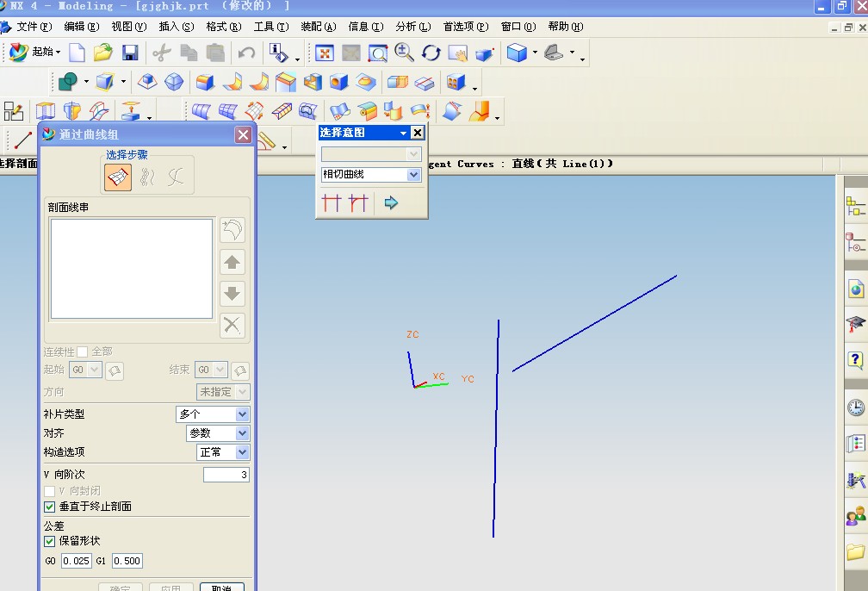This screenshot has height=591, width=868.
Task: Click the G0 tolerance field 0.025
Action: coord(76,561)
